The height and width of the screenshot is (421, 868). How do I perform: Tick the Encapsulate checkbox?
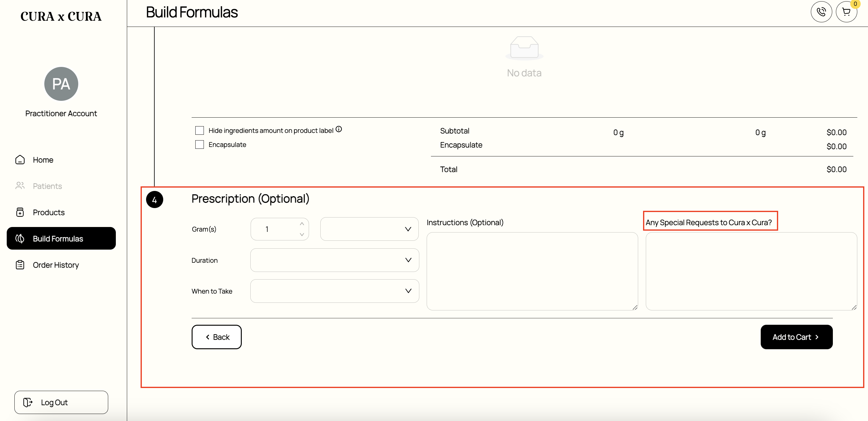(200, 145)
